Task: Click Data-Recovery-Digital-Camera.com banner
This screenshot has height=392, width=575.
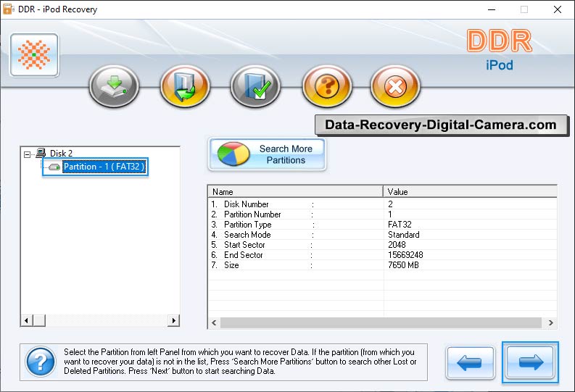Action: [x=441, y=125]
